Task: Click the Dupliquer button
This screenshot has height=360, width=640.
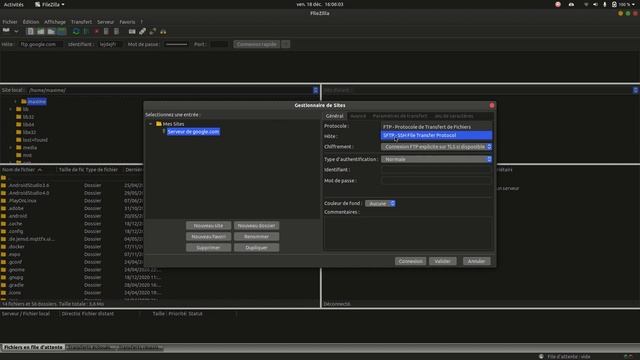Action: (256, 248)
